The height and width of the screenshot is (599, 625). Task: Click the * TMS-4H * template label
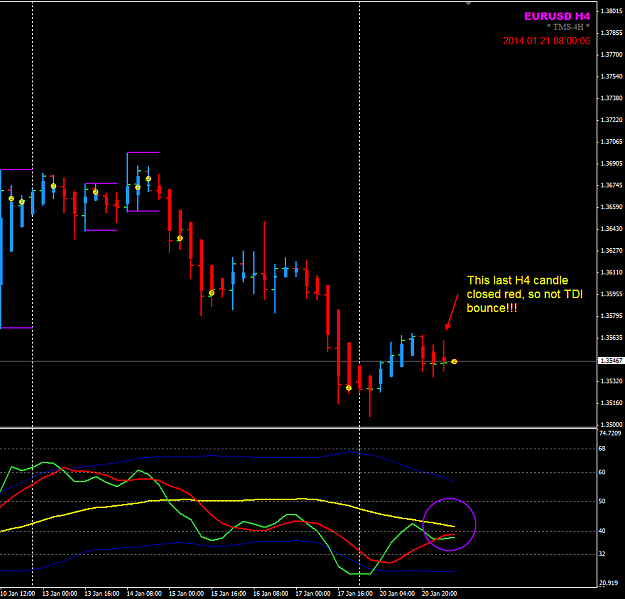pyautogui.click(x=568, y=27)
